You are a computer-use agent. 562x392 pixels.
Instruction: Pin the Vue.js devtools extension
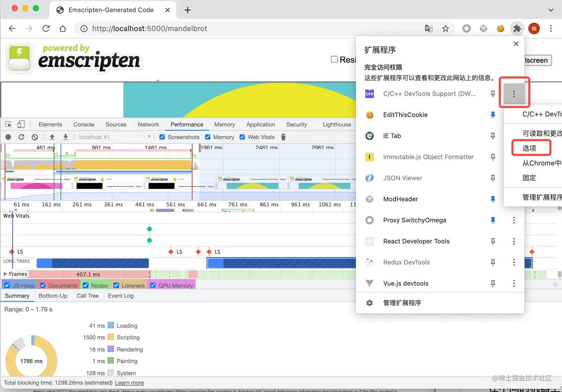pyautogui.click(x=493, y=284)
